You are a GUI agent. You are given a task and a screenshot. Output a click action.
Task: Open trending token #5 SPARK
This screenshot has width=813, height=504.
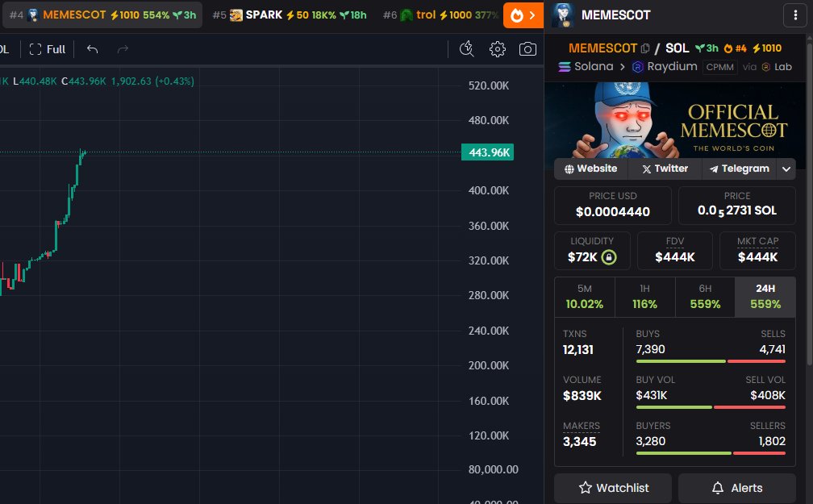coord(290,15)
